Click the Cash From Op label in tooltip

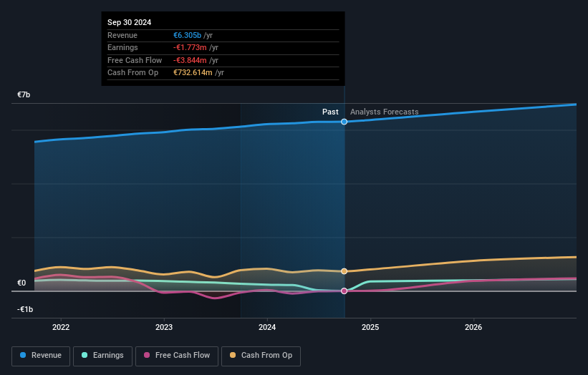pyautogui.click(x=132, y=73)
